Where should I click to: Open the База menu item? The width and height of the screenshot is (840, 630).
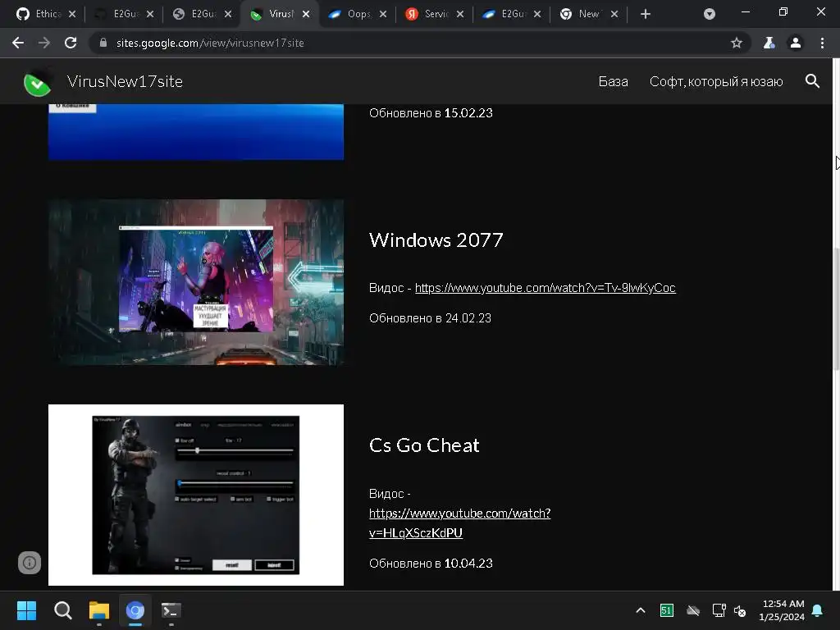pyautogui.click(x=613, y=81)
